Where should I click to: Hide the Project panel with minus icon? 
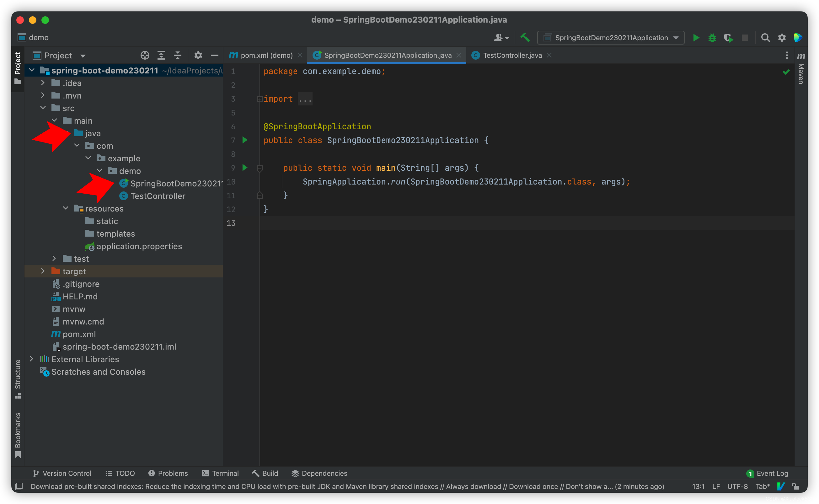pyautogui.click(x=215, y=55)
